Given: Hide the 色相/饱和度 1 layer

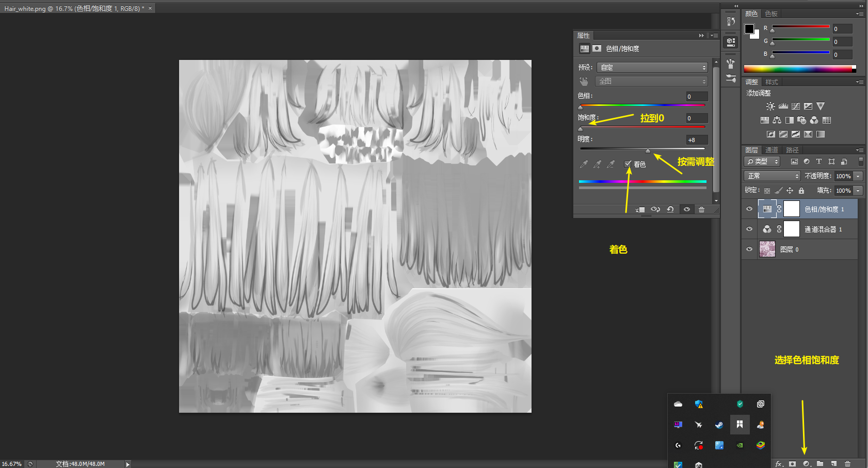Looking at the screenshot, I should point(749,209).
